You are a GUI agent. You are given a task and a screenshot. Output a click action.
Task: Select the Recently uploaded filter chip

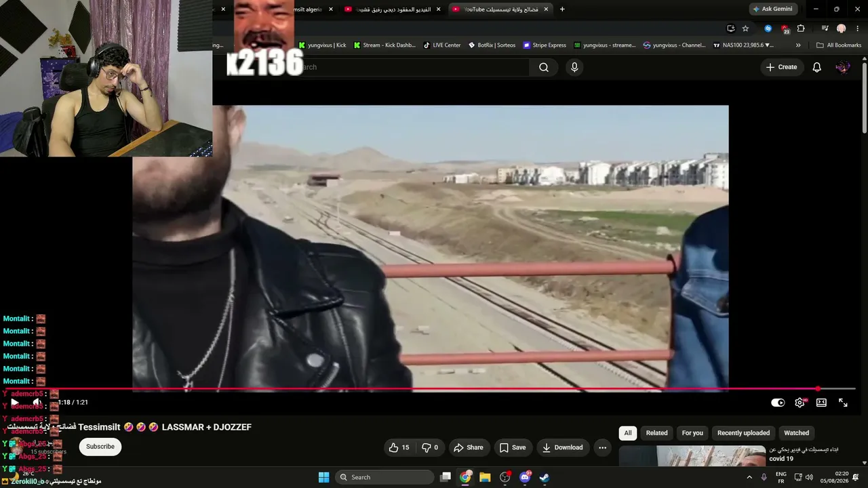[743, 433]
